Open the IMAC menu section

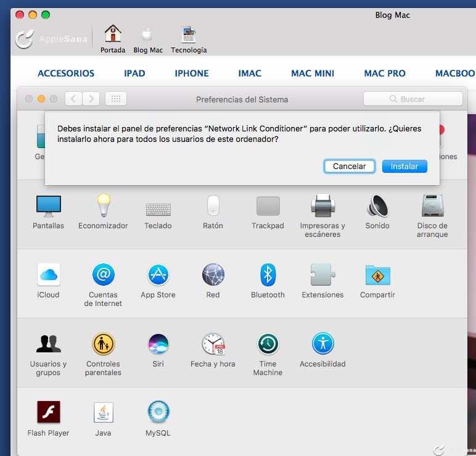click(250, 73)
